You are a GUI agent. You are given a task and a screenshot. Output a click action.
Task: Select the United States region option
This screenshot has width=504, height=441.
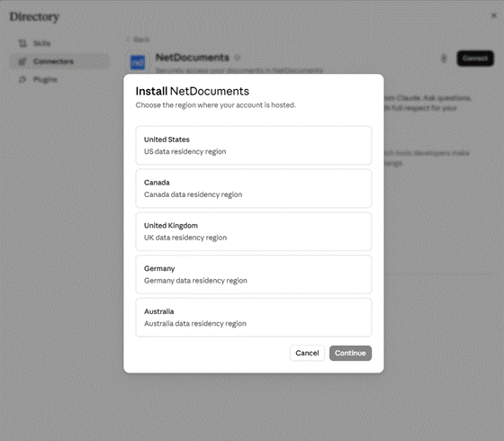[254, 145]
